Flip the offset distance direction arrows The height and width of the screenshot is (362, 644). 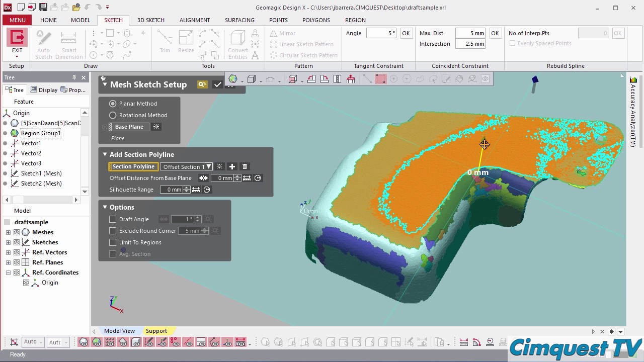click(x=203, y=178)
